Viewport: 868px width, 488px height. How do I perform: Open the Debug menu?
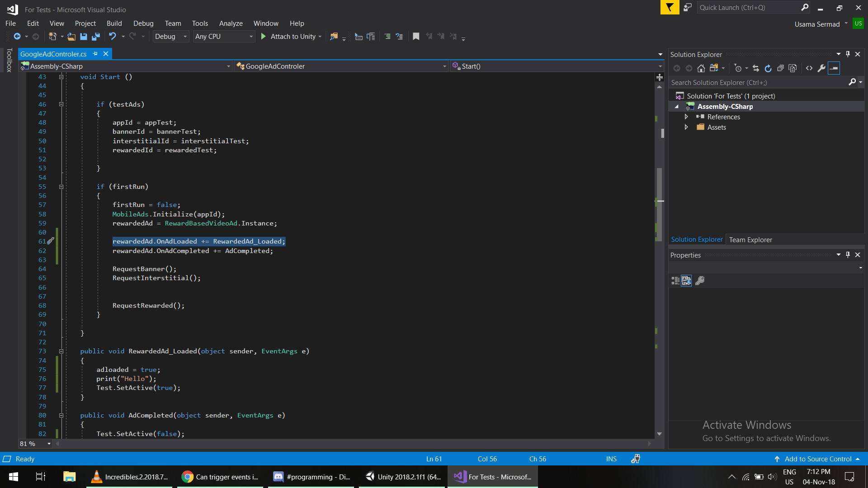pyautogui.click(x=142, y=23)
